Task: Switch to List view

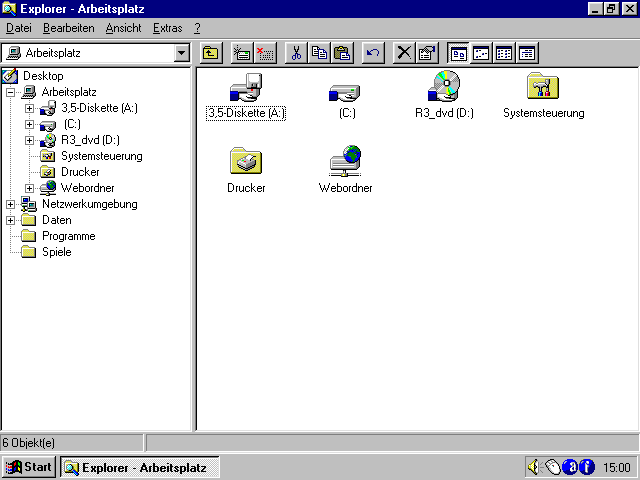Action: [x=504, y=53]
